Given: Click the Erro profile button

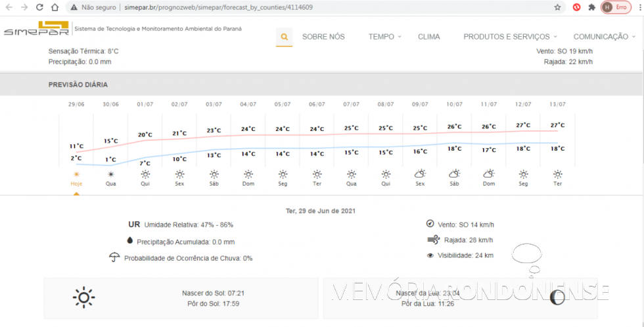Looking at the screenshot, I should coord(615,7).
